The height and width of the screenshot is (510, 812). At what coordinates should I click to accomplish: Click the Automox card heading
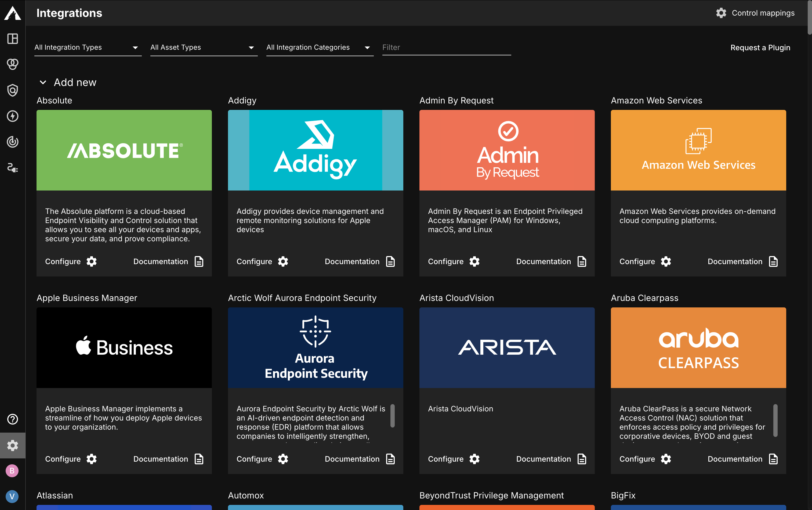(246, 495)
